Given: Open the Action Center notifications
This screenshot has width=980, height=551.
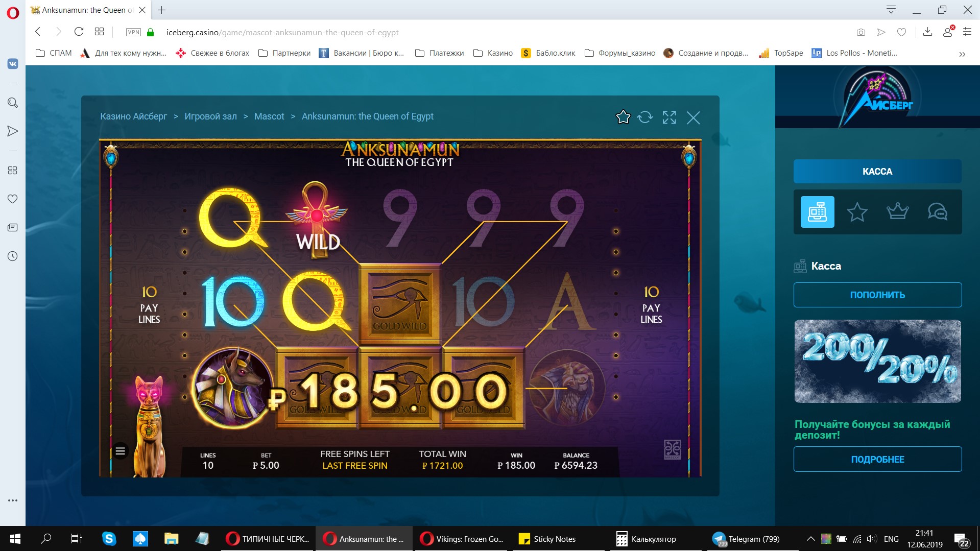Looking at the screenshot, I should click(x=961, y=539).
